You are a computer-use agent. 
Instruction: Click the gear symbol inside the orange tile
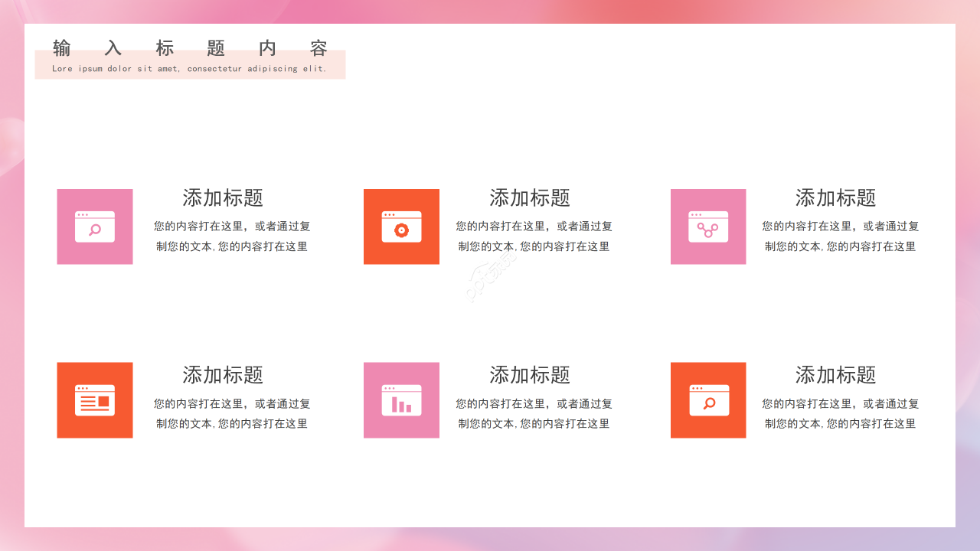coord(401,230)
